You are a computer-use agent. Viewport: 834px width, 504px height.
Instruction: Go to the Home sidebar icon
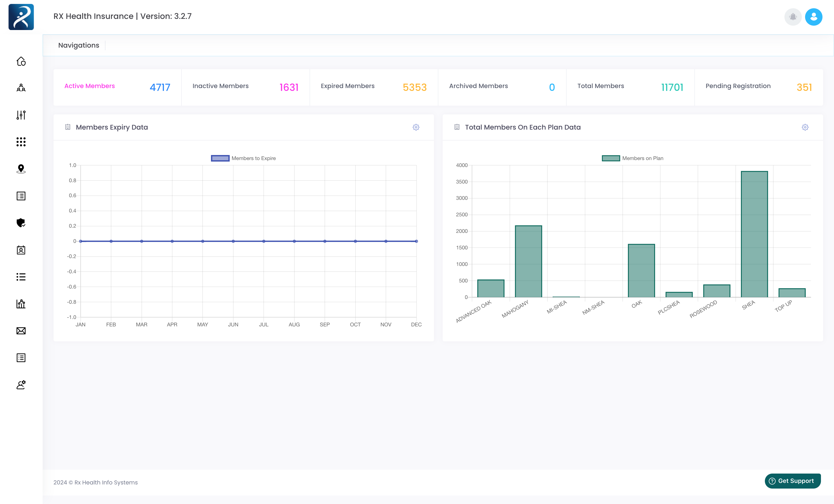(x=21, y=61)
